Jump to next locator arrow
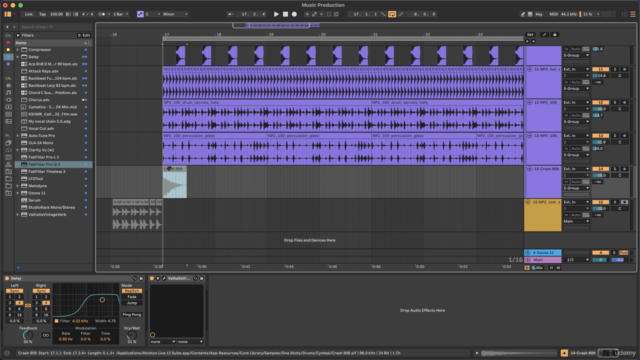640x360 pixels. pyautogui.click(x=533, y=41)
